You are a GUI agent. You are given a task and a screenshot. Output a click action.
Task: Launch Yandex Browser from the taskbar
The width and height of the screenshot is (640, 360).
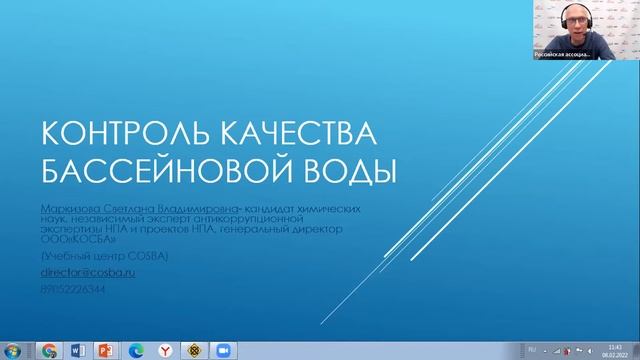(165, 351)
